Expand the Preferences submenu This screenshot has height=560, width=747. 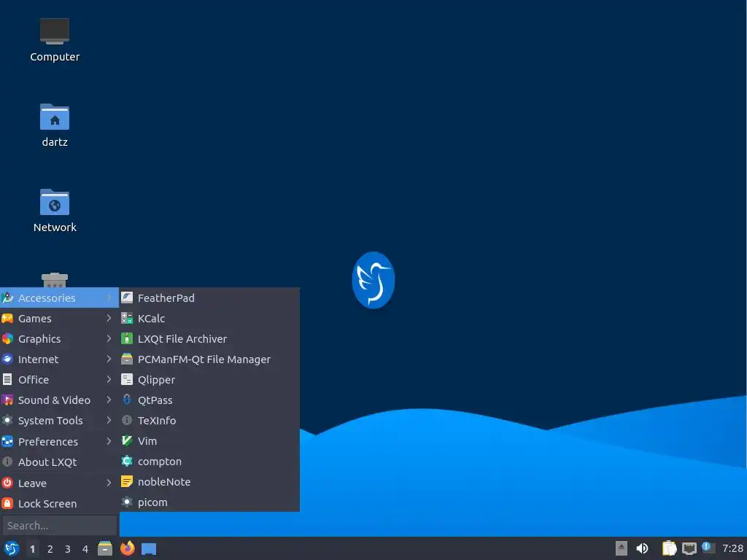(x=59, y=442)
